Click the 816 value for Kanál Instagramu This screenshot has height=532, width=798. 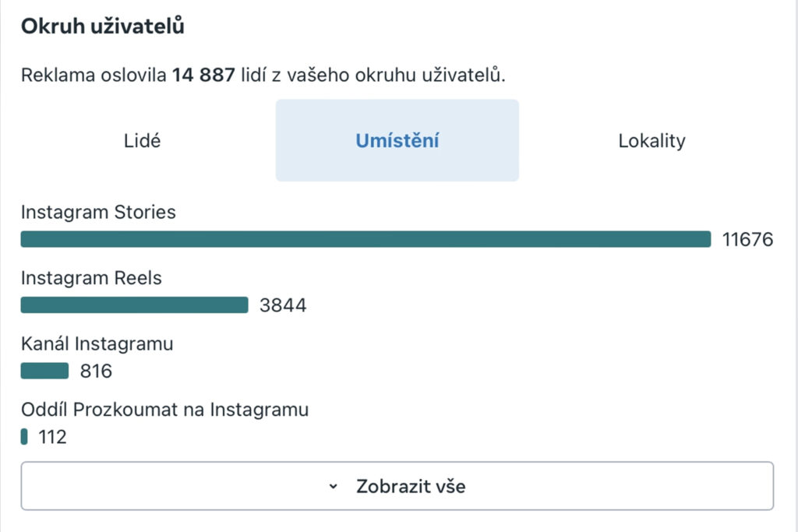96,372
